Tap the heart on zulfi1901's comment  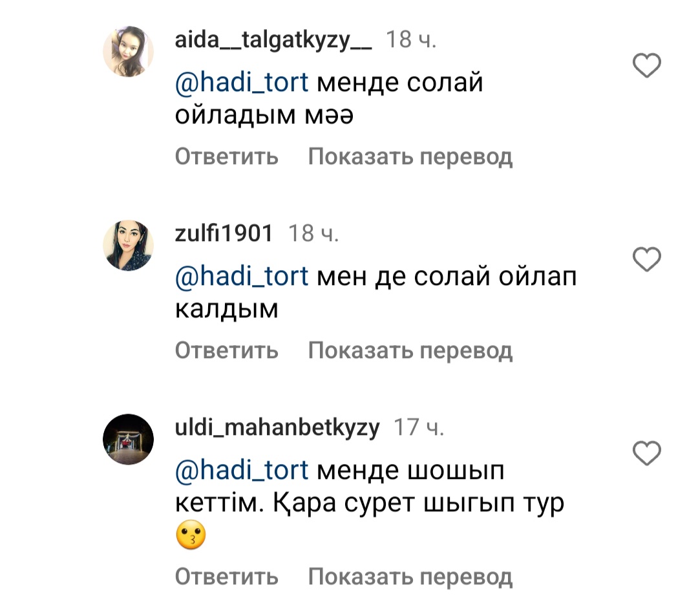(646, 259)
